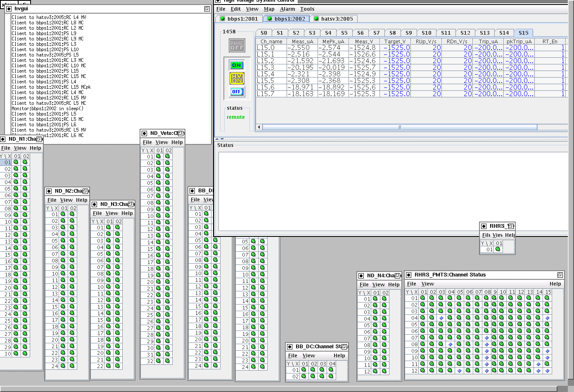Select blue diamond at RHRS_PMTS row 07 column 08
The width and height of the screenshot is (574, 392).
pos(486,338)
